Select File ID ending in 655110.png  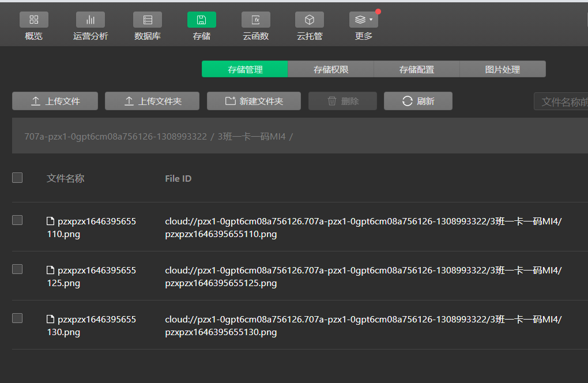click(x=363, y=228)
